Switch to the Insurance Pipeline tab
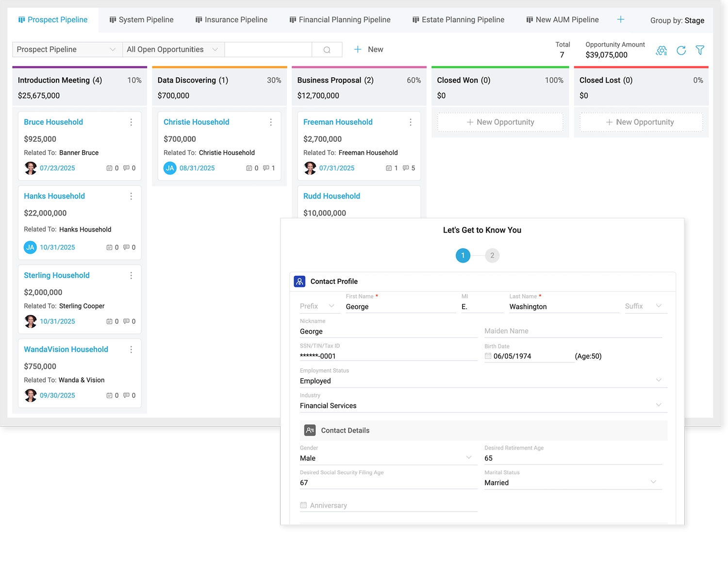The height and width of the screenshot is (569, 728). pos(232,20)
